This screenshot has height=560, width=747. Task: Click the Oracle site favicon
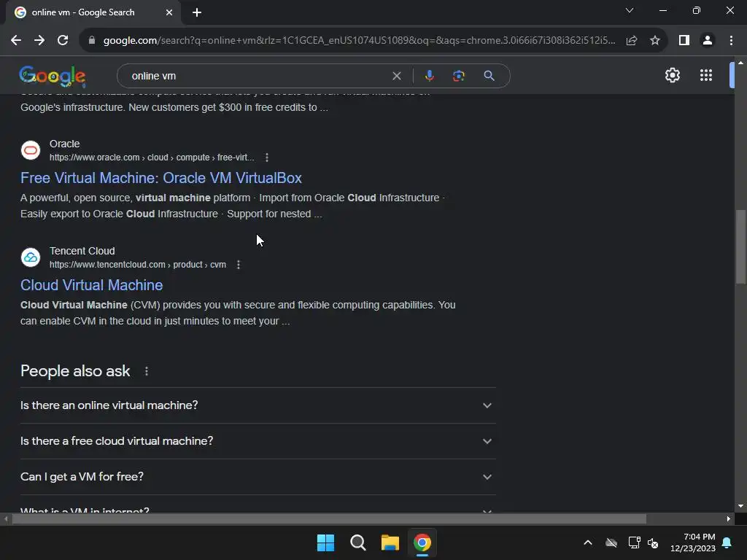(31, 150)
